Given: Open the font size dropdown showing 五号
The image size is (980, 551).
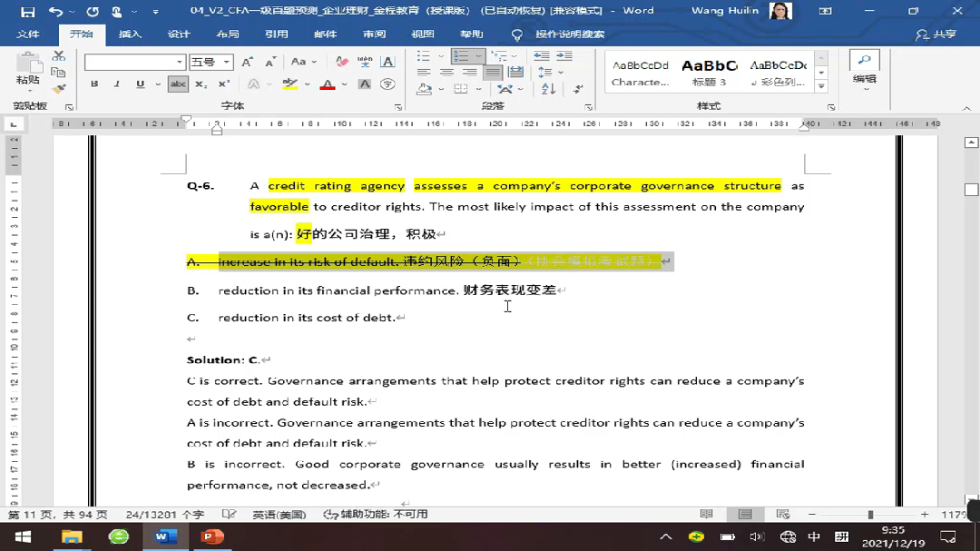Looking at the screenshot, I should (x=227, y=62).
